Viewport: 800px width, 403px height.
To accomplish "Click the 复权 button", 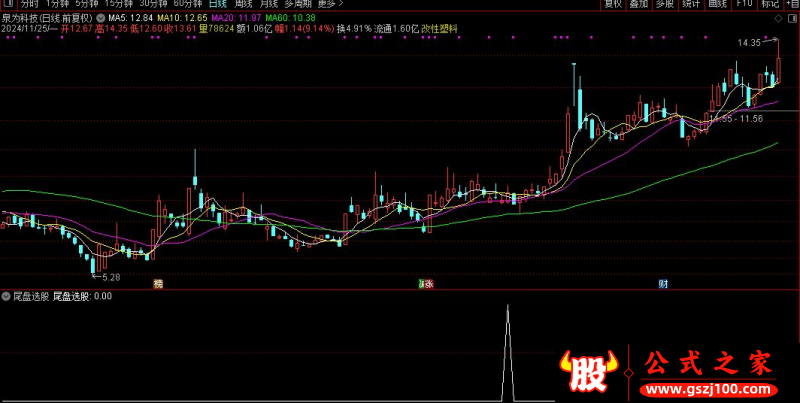I will point(613,5).
